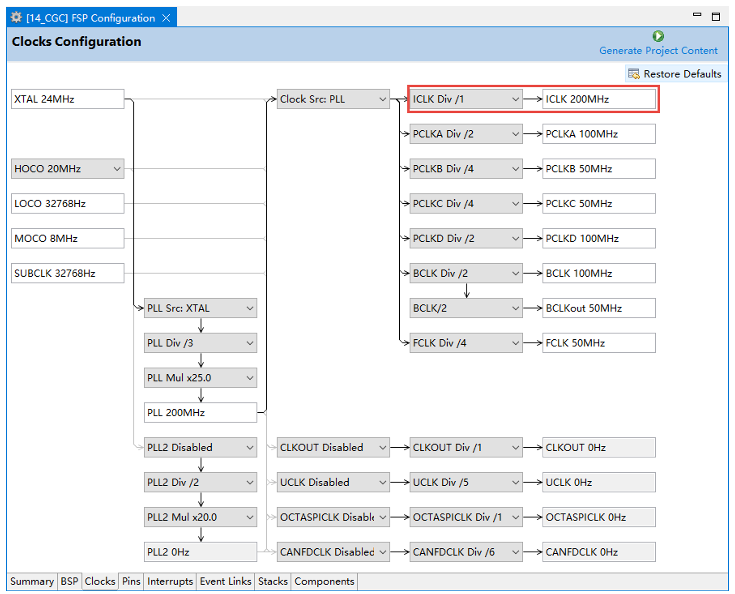Open the BCLK/2 output dropdown
Image resolution: width=735 pixels, height=594 pixels.
(466, 308)
